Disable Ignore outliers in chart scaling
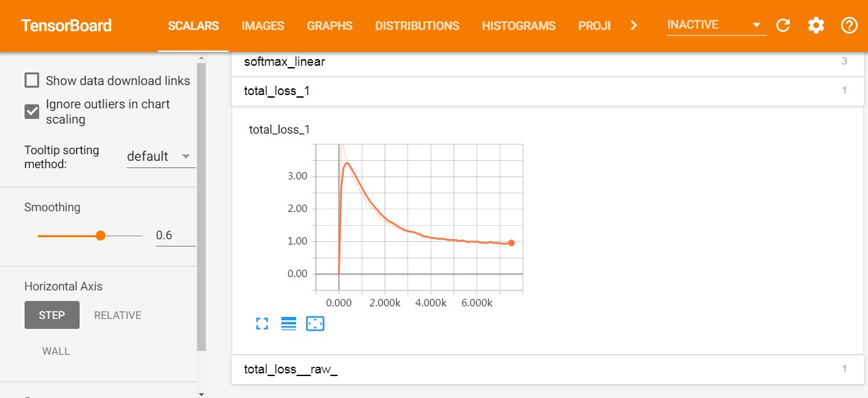 click(31, 111)
